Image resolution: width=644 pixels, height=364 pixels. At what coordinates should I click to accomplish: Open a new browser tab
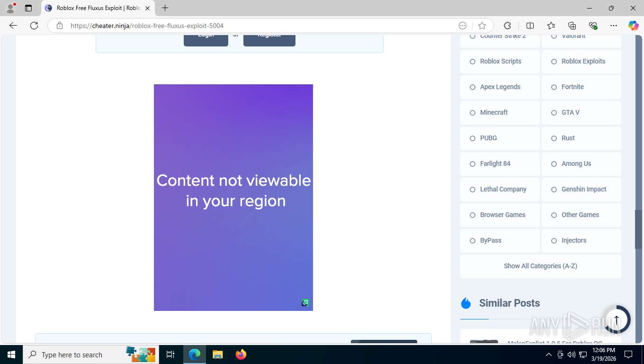165,8
